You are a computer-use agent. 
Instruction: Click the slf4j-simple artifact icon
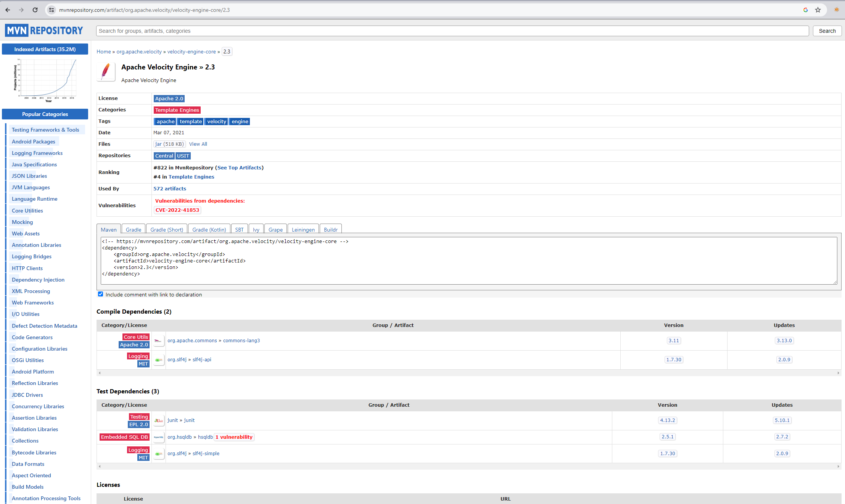(x=159, y=454)
